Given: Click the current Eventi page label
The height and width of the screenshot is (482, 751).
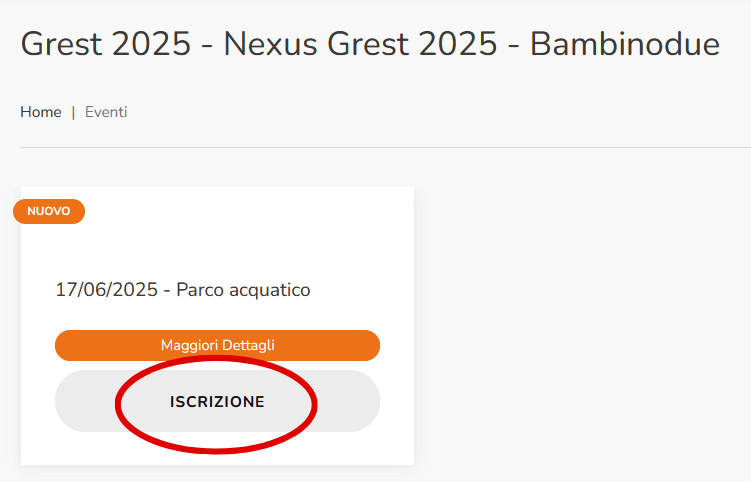Looking at the screenshot, I should [106, 112].
